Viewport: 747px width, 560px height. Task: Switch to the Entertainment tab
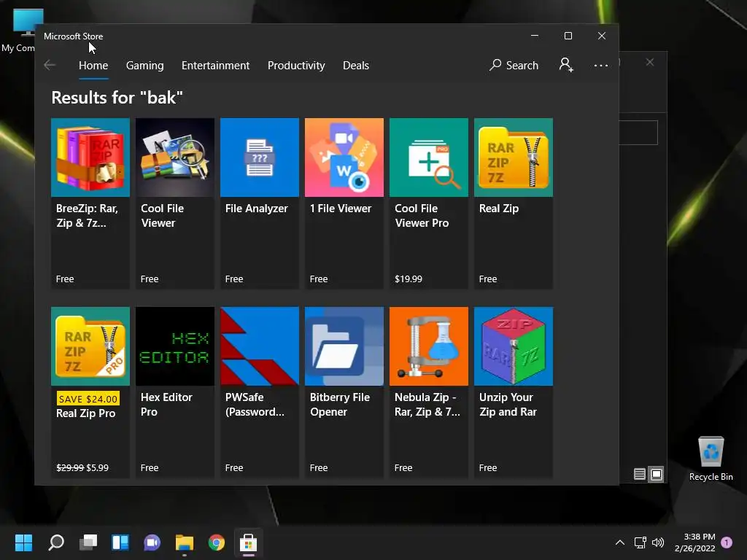click(215, 65)
